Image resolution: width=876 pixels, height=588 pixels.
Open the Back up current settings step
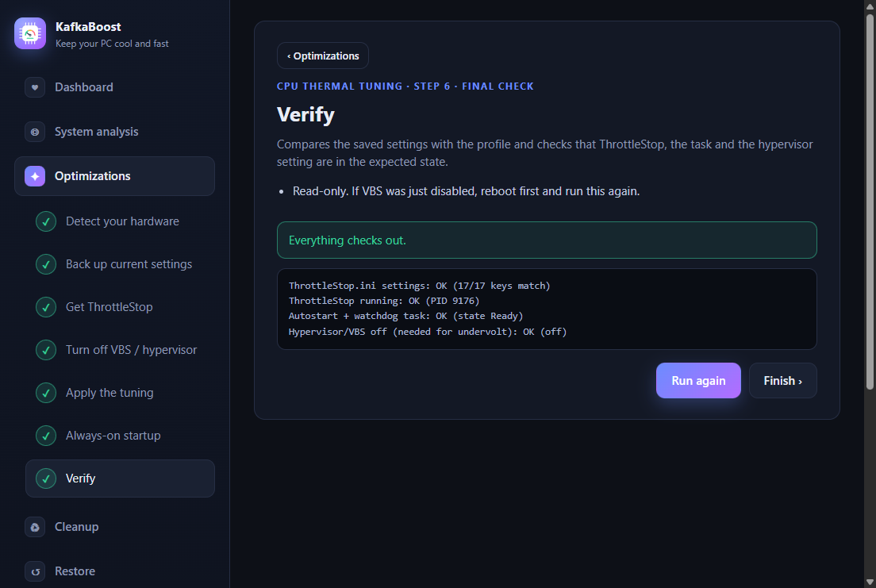coord(120,264)
